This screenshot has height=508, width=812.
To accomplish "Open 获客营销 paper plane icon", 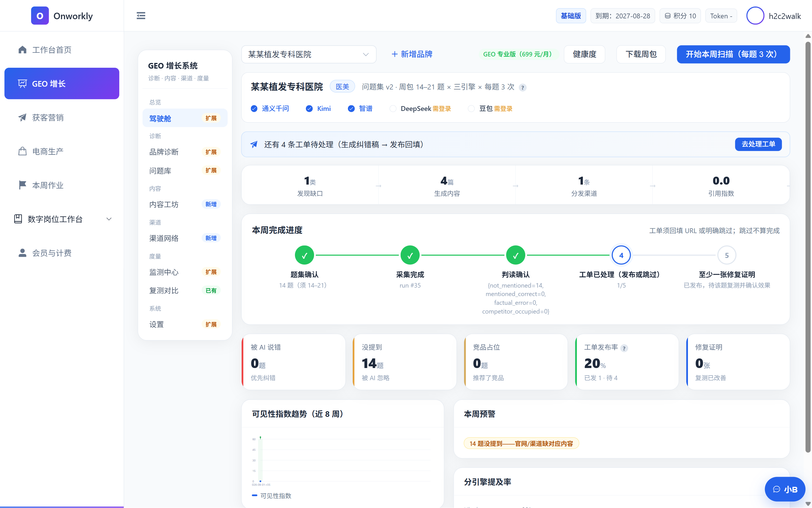I will (23, 118).
